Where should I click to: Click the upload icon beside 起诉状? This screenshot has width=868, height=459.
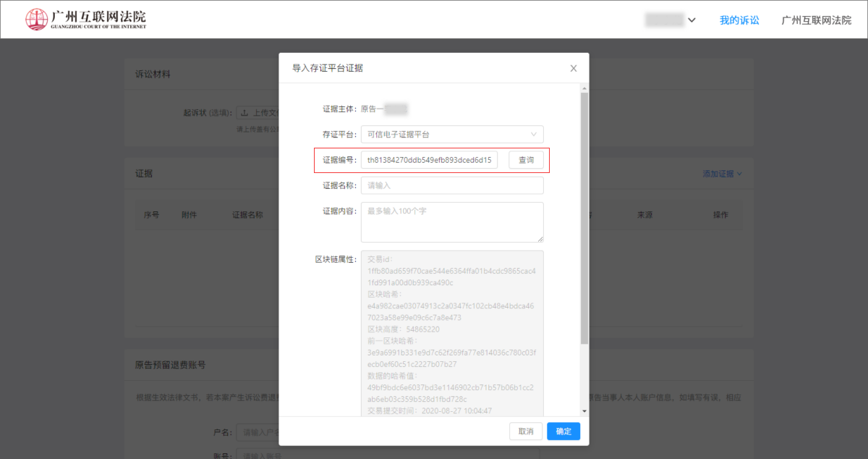point(244,113)
